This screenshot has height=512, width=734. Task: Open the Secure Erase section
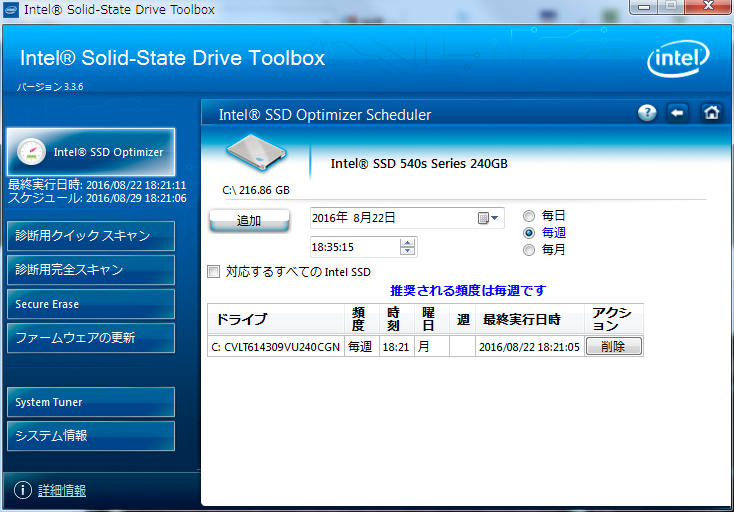pyautogui.click(x=91, y=304)
